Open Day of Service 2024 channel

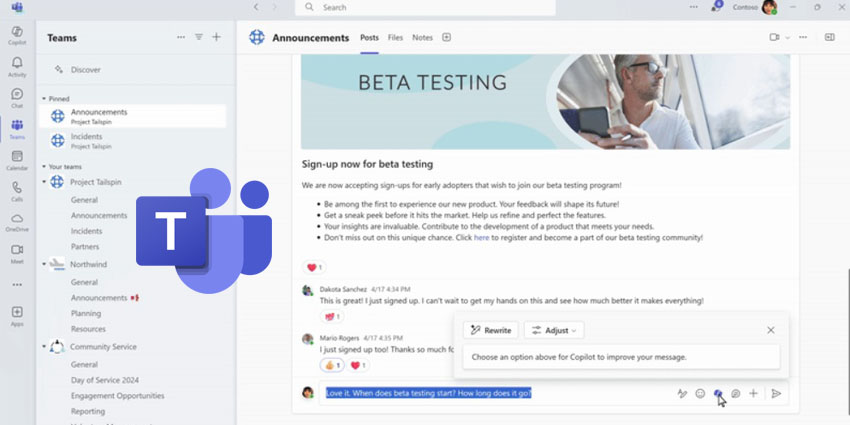point(105,380)
